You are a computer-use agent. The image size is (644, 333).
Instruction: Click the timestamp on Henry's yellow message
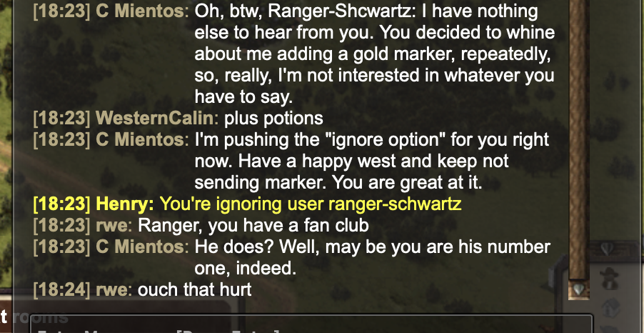click(x=61, y=204)
